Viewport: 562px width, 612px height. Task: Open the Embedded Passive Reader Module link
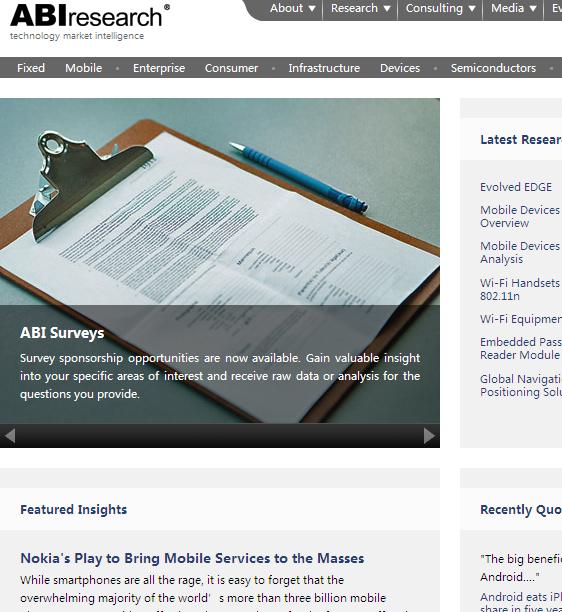pos(521,349)
